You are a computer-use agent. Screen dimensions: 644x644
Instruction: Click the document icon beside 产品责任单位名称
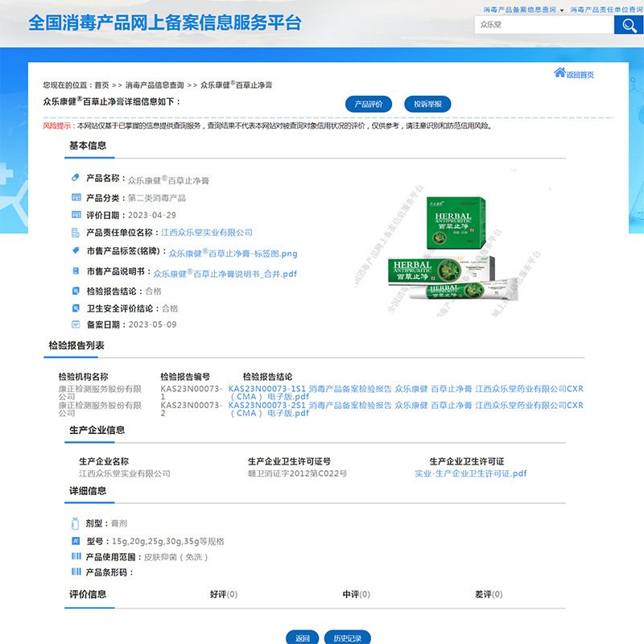(x=76, y=233)
